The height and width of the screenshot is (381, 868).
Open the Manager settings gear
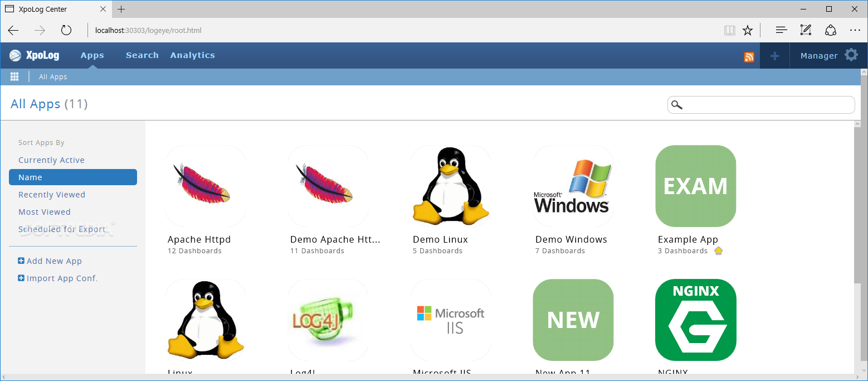851,55
